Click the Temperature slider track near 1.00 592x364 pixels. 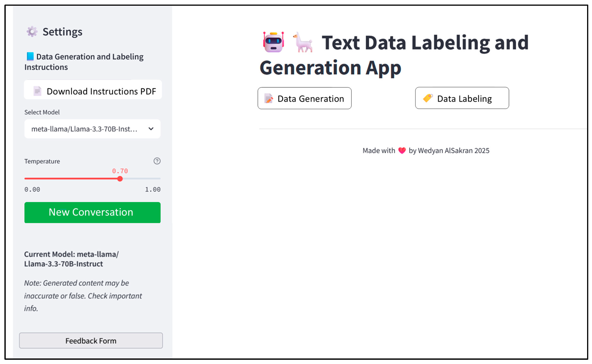pos(158,179)
